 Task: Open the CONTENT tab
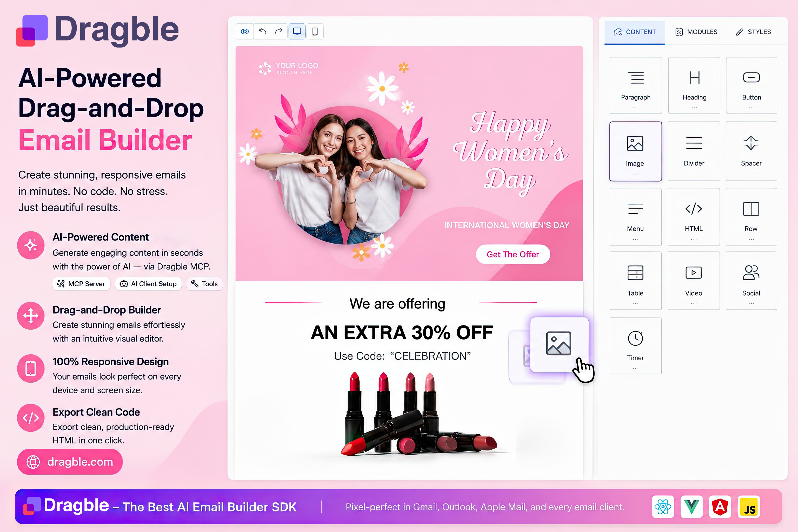pos(635,32)
